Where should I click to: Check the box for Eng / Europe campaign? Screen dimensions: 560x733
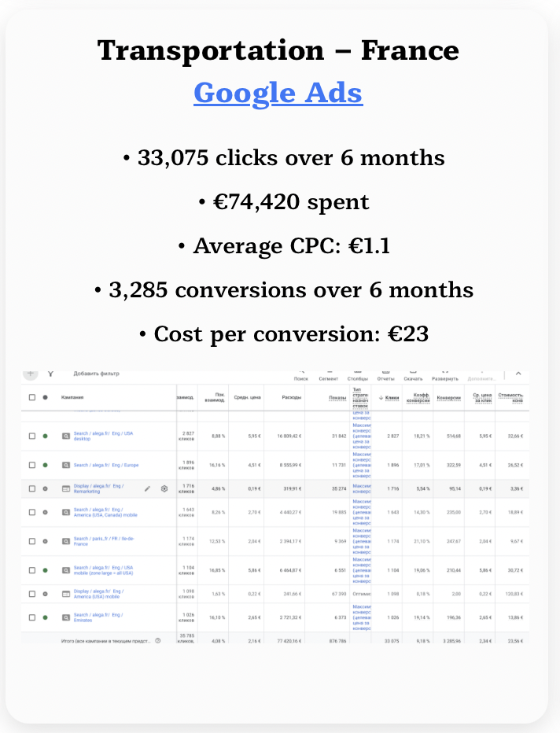click(x=32, y=465)
